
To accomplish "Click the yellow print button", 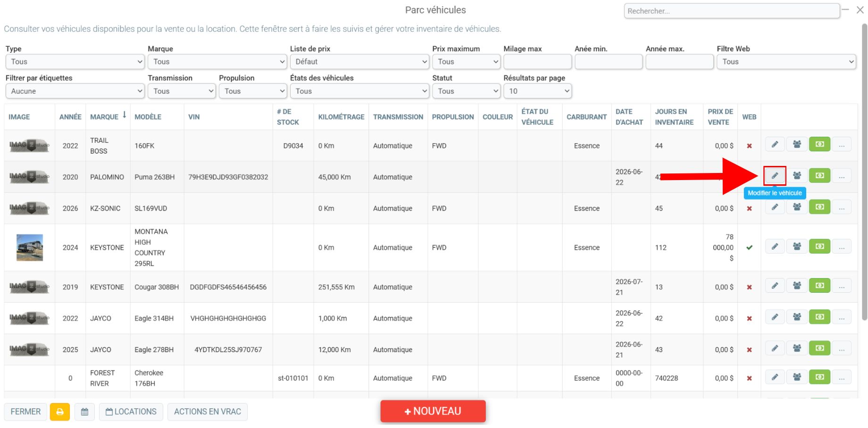I will click(x=60, y=412).
